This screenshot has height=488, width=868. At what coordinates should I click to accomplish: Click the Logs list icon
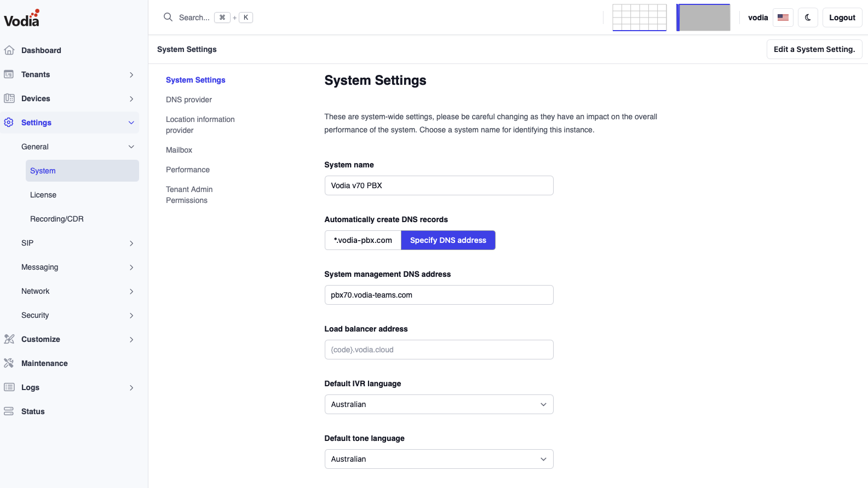pyautogui.click(x=9, y=387)
